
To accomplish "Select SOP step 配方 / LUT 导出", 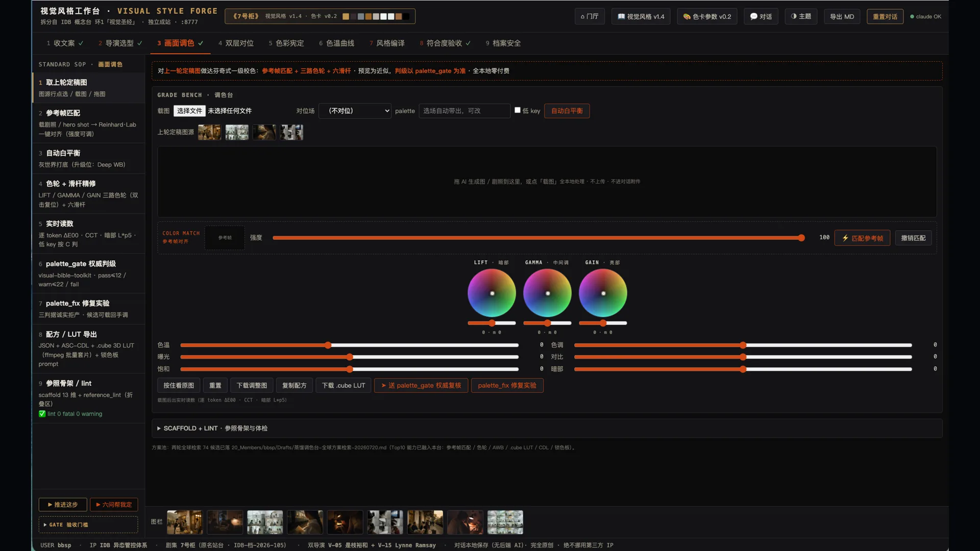I will 89,348.
